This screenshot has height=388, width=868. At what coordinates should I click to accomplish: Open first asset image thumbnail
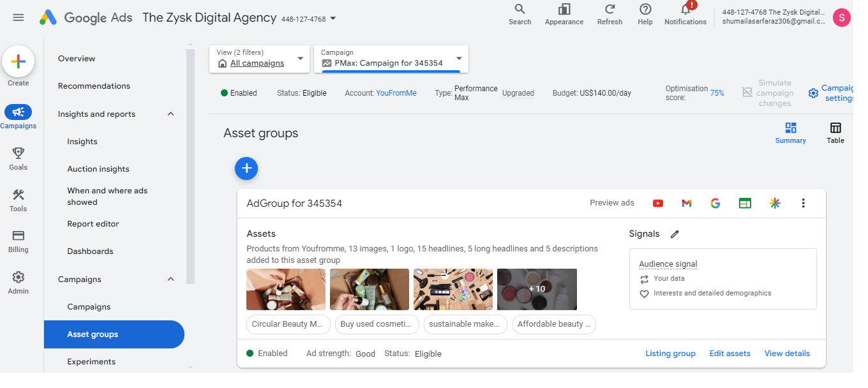coord(286,289)
